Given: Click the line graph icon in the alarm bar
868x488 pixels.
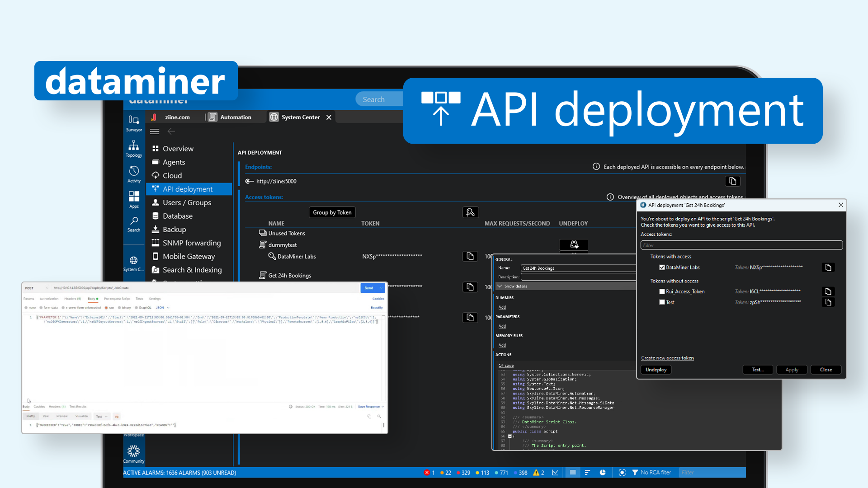Looking at the screenshot, I should 555,473.
